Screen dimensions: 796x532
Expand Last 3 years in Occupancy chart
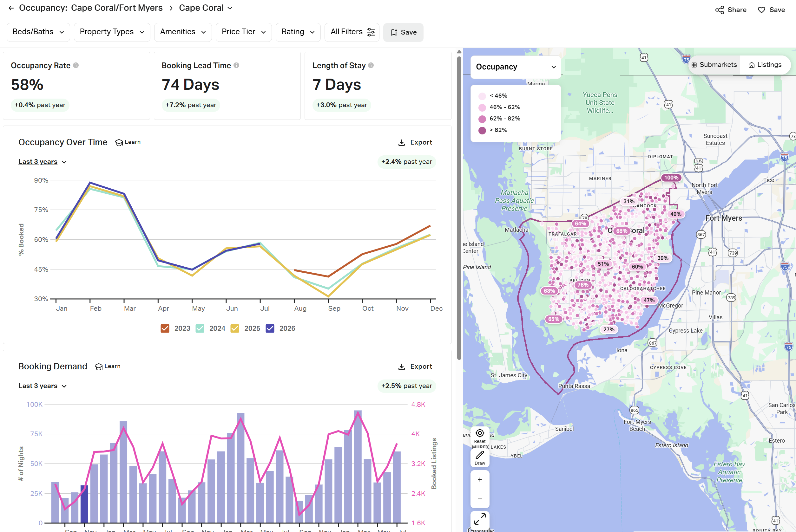coord(43,162)
